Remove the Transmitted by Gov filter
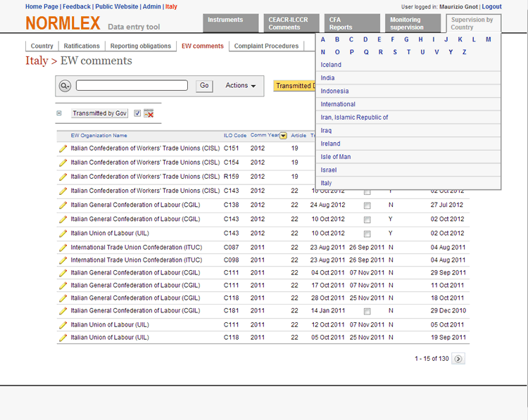This screenshot has height=420, width=528. coord(149,113)
